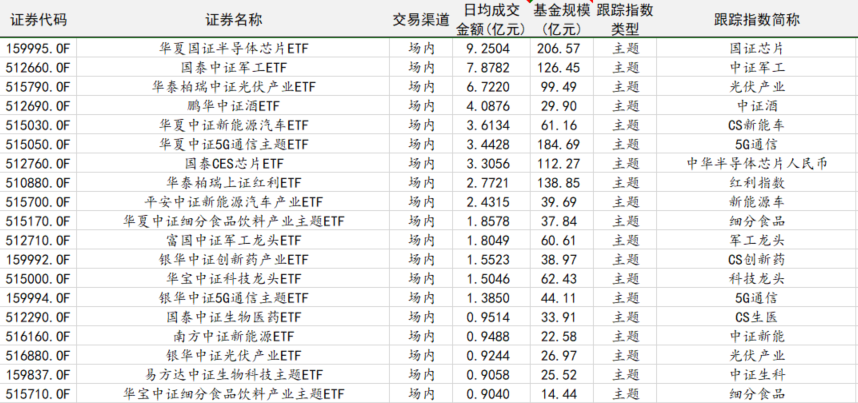Click the index name 中华半导体芯片人民币
This screenshot has height=403, width=858.
pos(757,164)
